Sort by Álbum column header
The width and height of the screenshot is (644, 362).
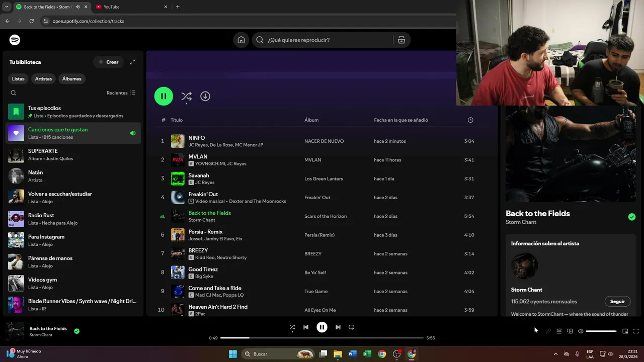point(311,120)
